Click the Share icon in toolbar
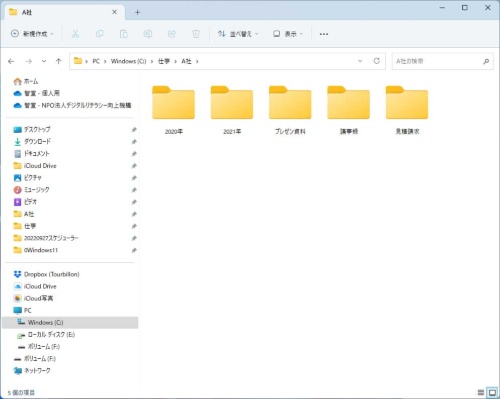 pos(172,34)
